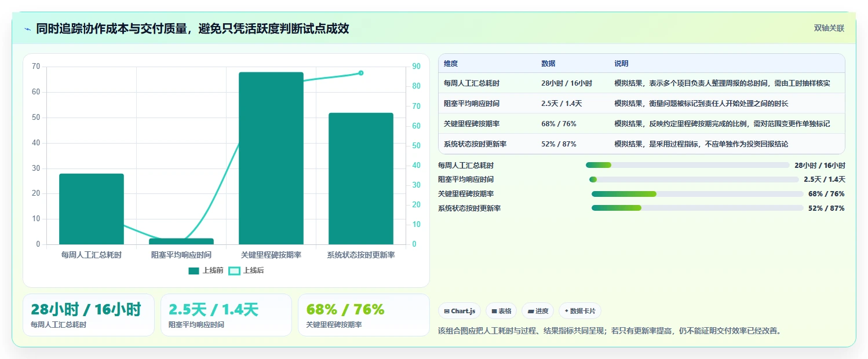
Task: Click the 每周人工汇总耗时 bar in the chart
Action: 92,209
